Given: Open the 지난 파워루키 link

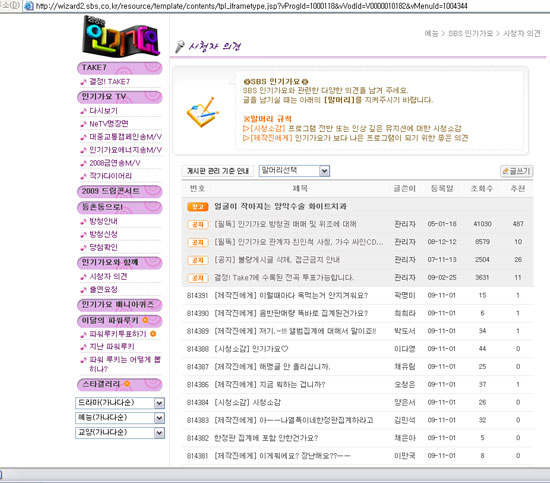Looking at the screenshot, I should coord(112,347).
